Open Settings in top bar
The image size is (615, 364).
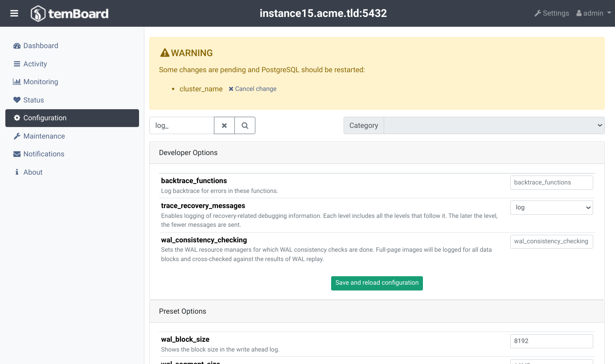(552, 13)
